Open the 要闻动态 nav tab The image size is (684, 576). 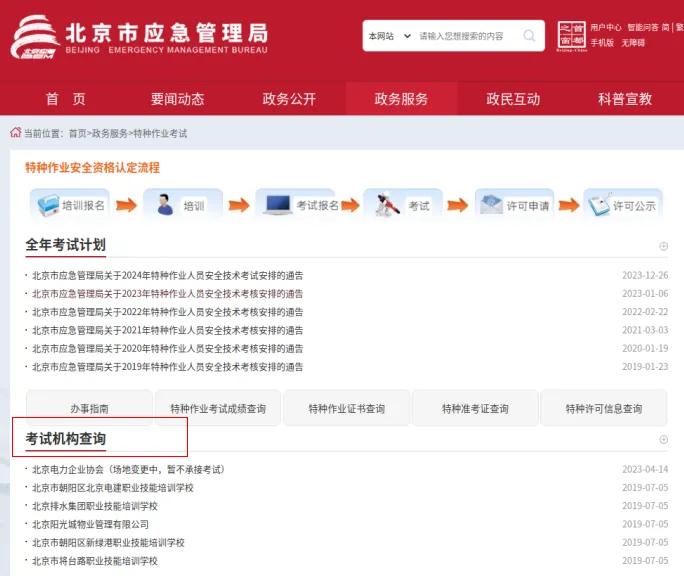coord(178,99)
